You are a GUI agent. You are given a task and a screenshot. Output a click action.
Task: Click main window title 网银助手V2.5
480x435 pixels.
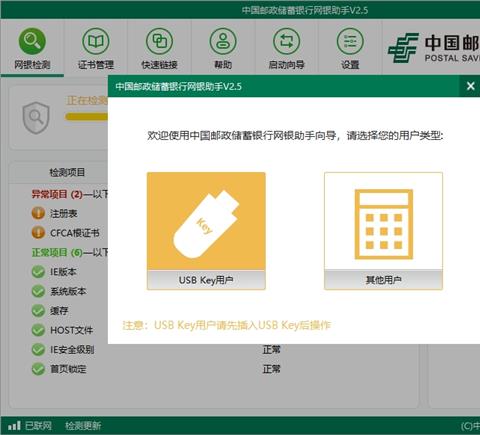(305, 10)
